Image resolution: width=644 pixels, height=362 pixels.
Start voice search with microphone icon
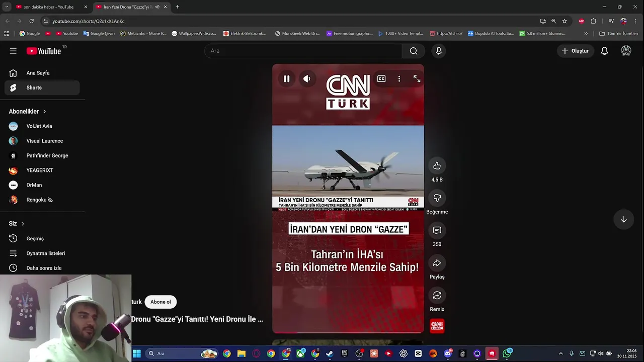click(439, 51)
